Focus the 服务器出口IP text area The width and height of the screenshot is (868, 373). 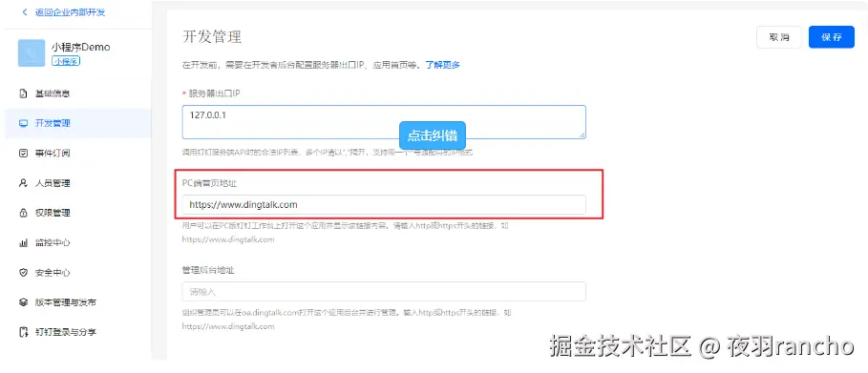(x=384, y=122)
